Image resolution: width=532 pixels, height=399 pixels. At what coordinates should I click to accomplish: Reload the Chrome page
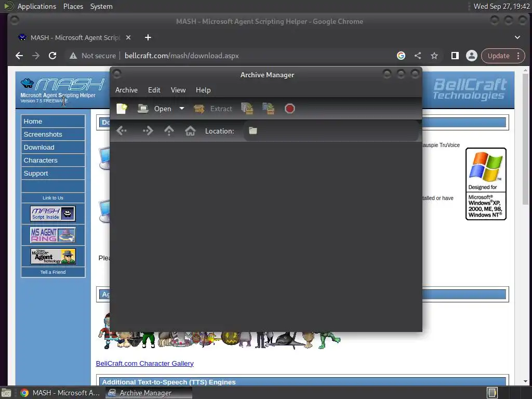pyautogui.click(x=52, y=56)
